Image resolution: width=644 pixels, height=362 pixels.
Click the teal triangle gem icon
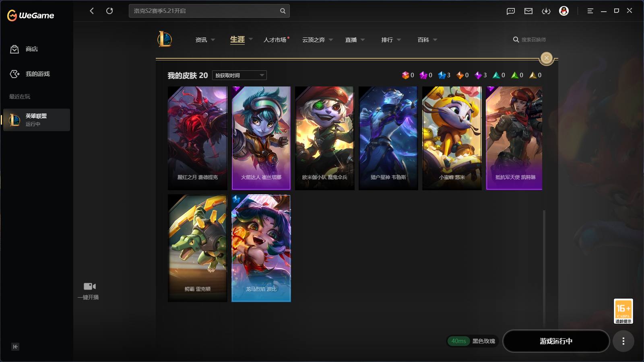[496, 75]
